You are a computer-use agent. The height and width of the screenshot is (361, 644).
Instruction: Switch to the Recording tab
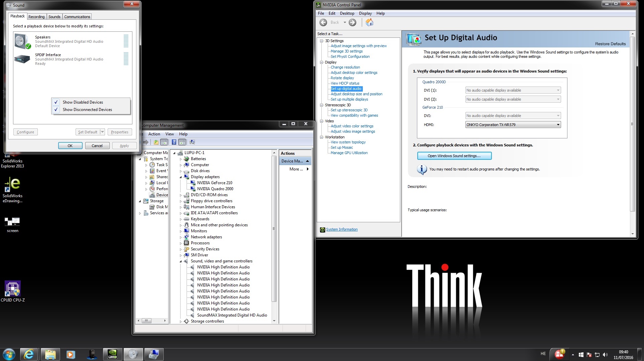pyautogui.click(x=36, y=17)
